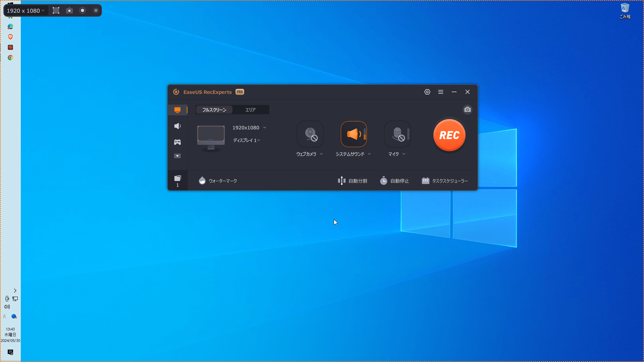Open the recordings list folder icon
The width and height of the screenshot is (644, 362).
click(177, 179)
